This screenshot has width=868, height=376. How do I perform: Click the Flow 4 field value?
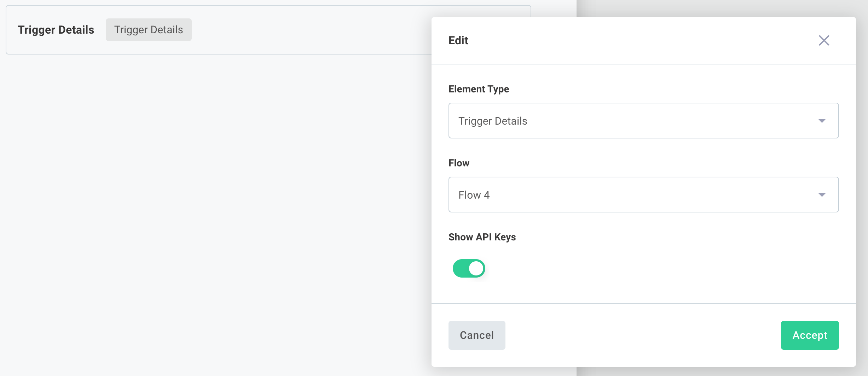click(474, 194)
